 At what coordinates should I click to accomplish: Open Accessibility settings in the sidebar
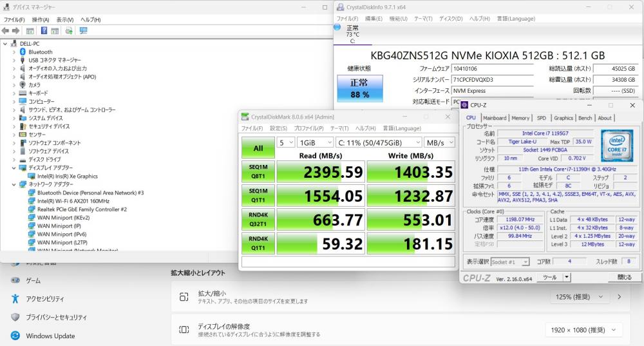pos(44,299)
